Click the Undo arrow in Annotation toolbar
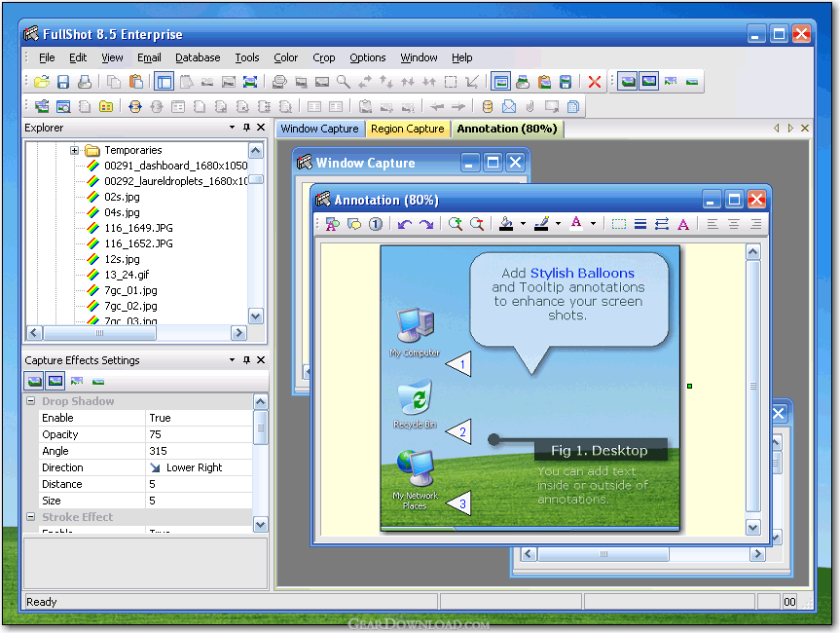 (405, 224)
